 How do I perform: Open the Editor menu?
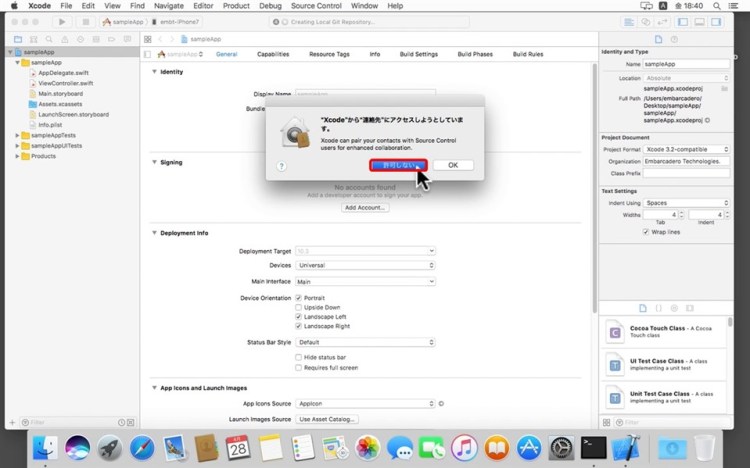(203, 6)
